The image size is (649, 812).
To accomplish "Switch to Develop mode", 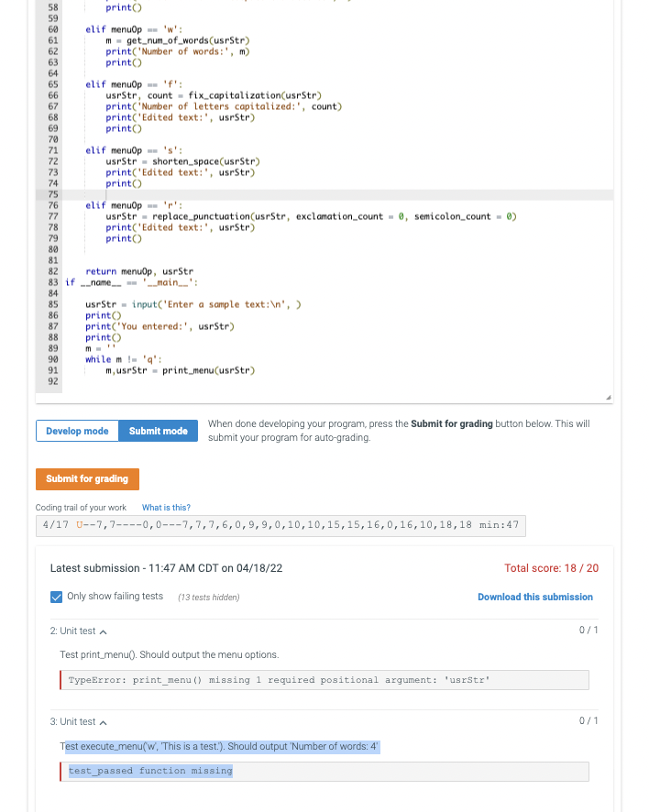I will tap(77, 431).
